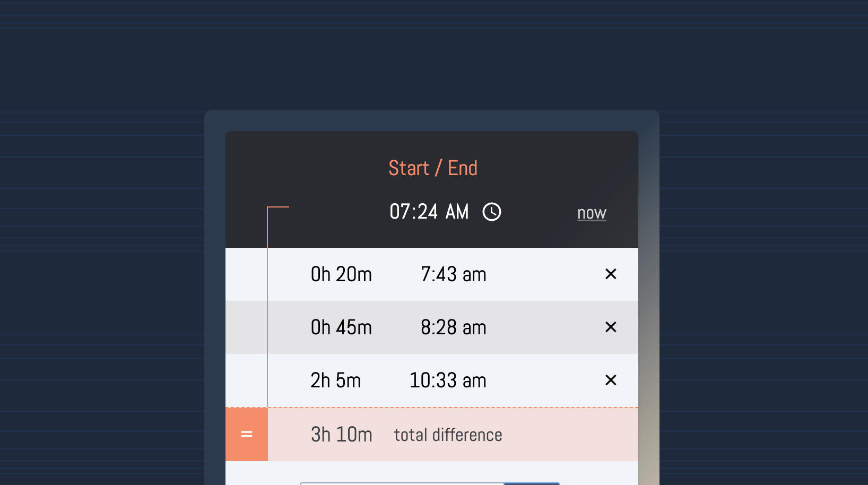Image resolution: width=868 pixels, height=485 pixels.
Task: Click the 3h 10m total value
Action: pos(341,435)
